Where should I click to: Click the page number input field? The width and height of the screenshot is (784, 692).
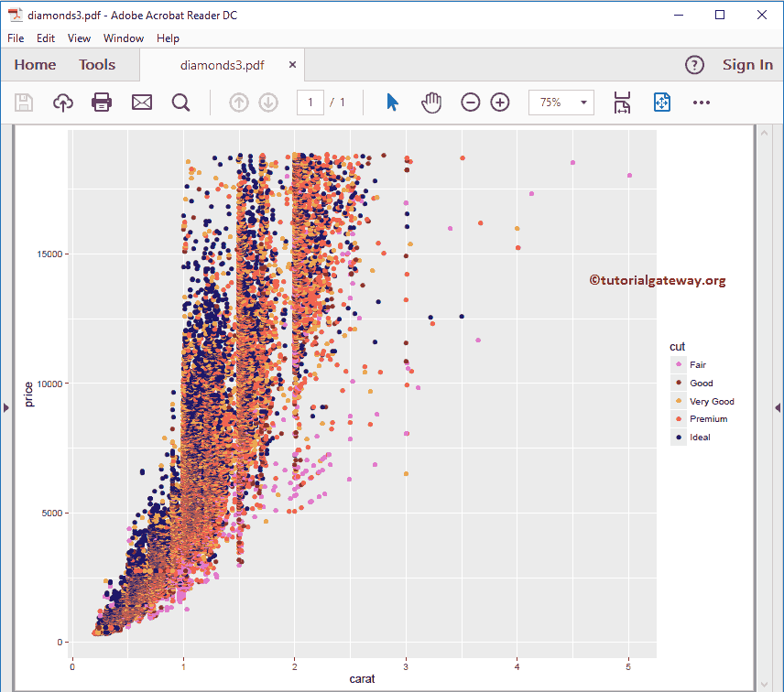coord(310,103)
